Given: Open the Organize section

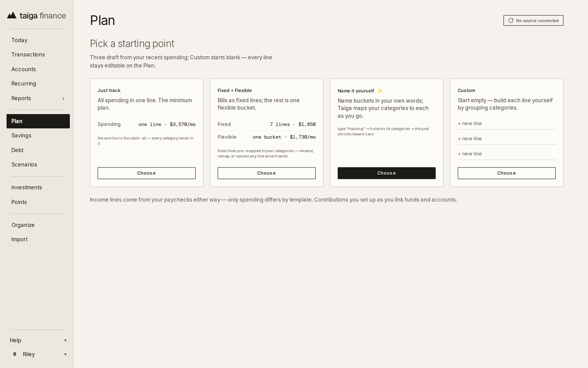Looking at the screenshot, I should click(x=38, y=225).
